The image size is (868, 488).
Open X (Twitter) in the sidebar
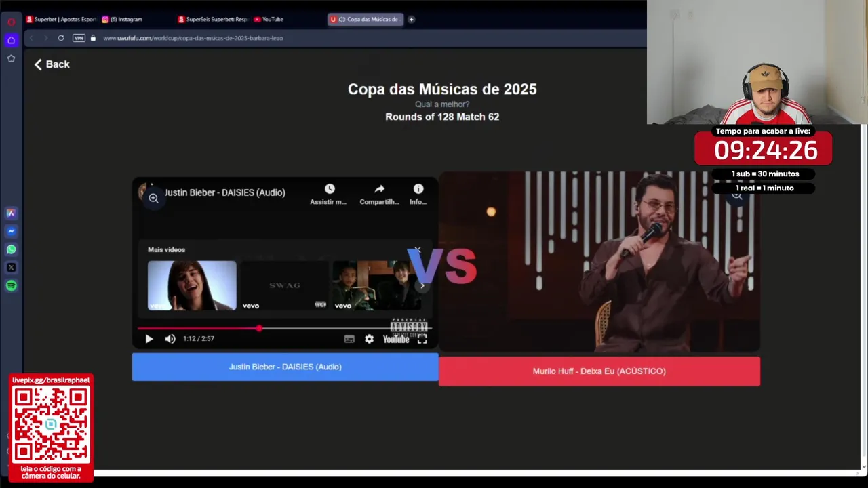click(11, 268)
